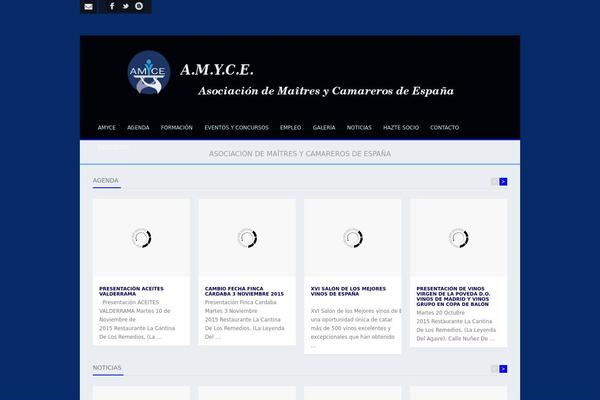
Task: Click the Aceites Valderrama card thumbnail
Action: tap(141, 238)
